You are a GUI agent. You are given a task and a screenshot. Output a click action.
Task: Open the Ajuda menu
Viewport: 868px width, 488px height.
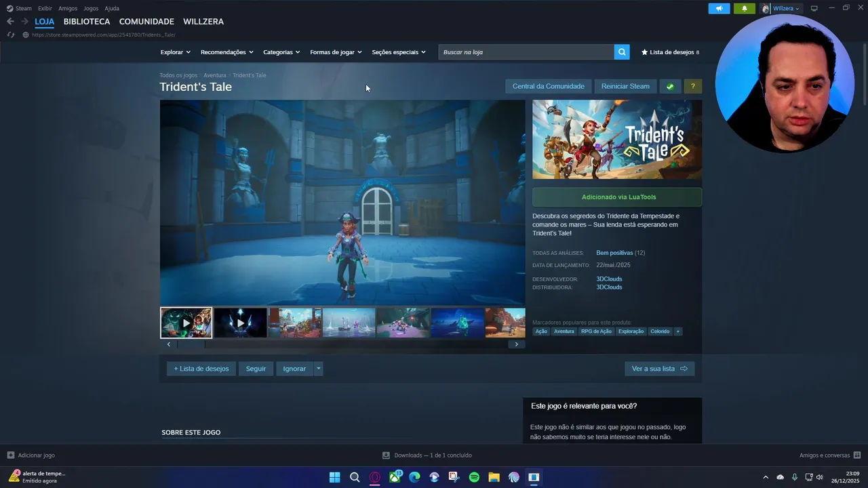[112, 8]
